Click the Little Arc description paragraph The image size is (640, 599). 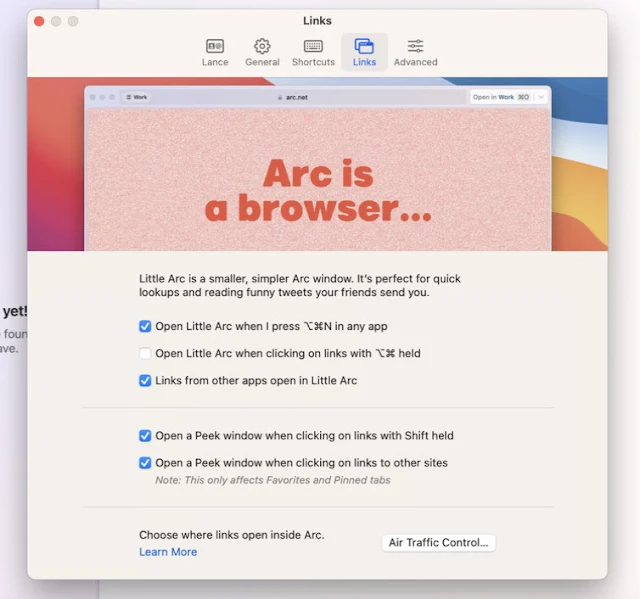pos(300,285)
